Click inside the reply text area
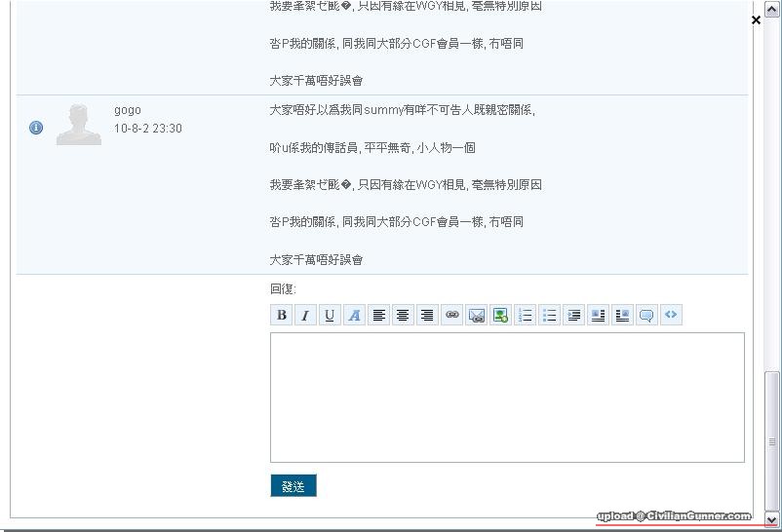This screenshot has height=532, width=782. coord(507,397)
